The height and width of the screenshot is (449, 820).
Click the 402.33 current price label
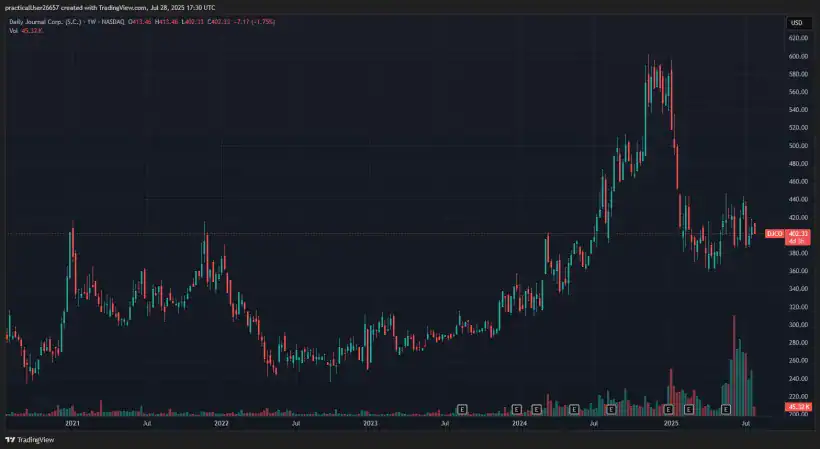point(797,233)
